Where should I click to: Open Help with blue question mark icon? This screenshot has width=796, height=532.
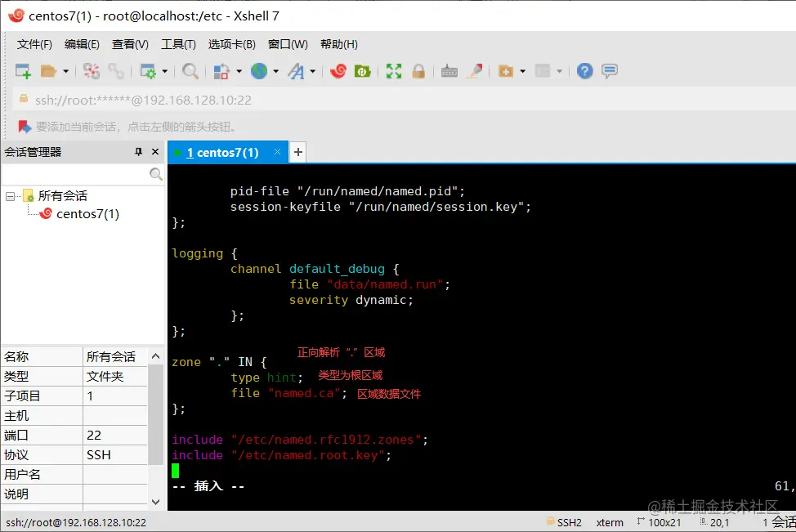pyautogui.click(x=585, y=71)
